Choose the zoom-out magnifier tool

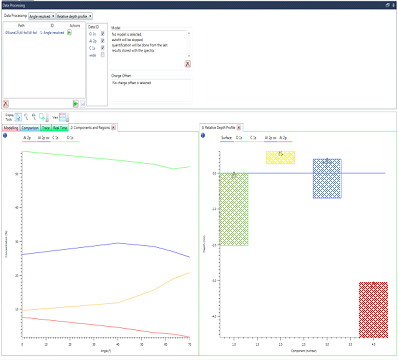pos(34,117)
